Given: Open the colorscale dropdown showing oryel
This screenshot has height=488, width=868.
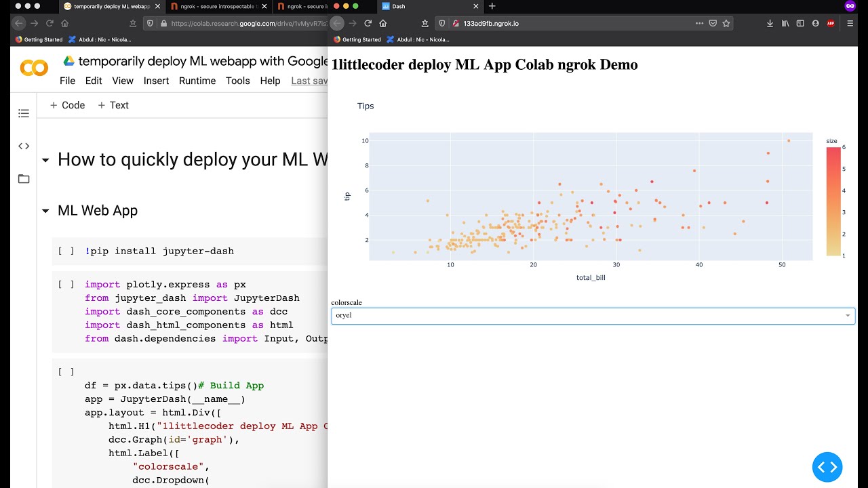Looking at the screenshot, I should click(x=593, y=315).
